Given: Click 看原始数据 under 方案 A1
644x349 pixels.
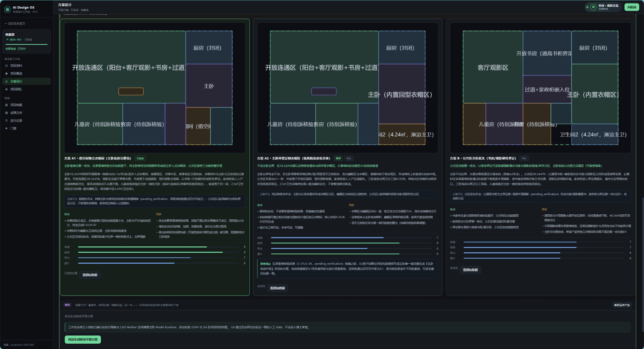Looking at the screenshot, I should coord(90,275).
